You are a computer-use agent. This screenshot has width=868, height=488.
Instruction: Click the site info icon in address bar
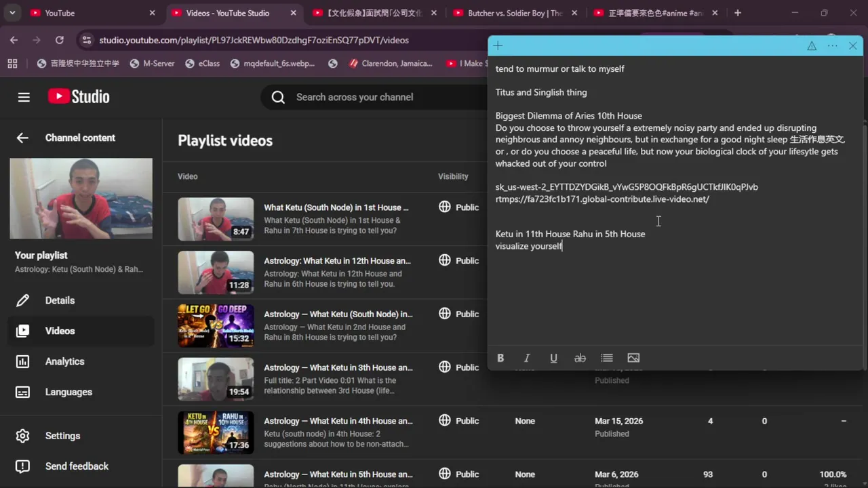coord(86,40)
